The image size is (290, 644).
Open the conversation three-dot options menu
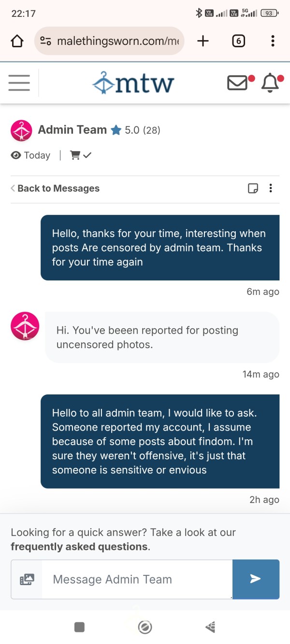point(271,188)
